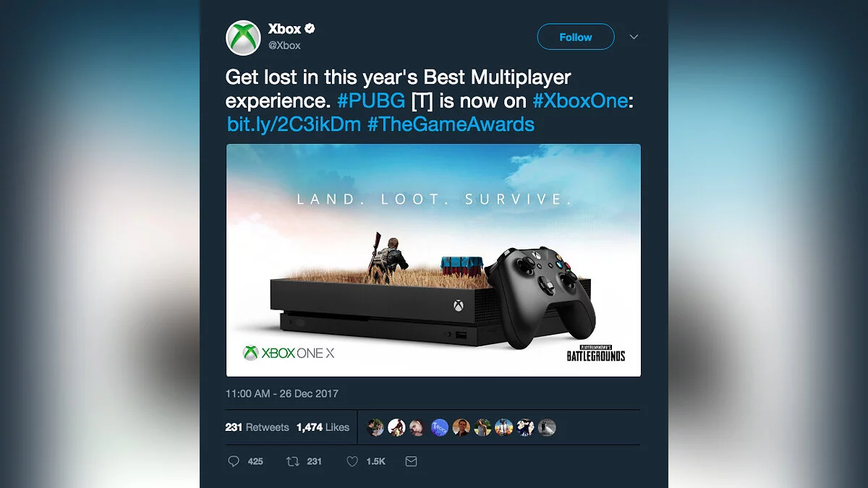The image size is (868, 488).
Task: Open the #PUBG hashtag
Action: pos(371,100)
